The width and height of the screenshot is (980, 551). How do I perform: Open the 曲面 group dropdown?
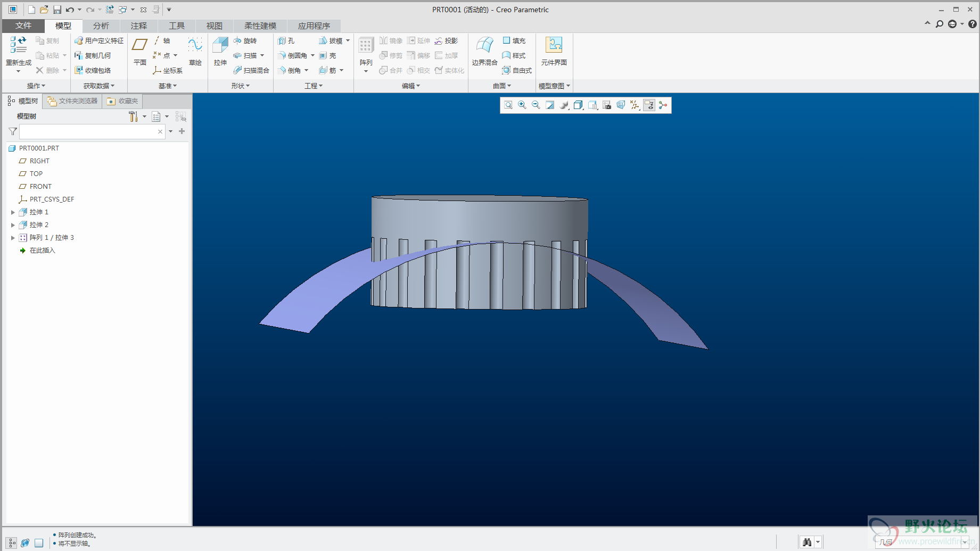502,86
